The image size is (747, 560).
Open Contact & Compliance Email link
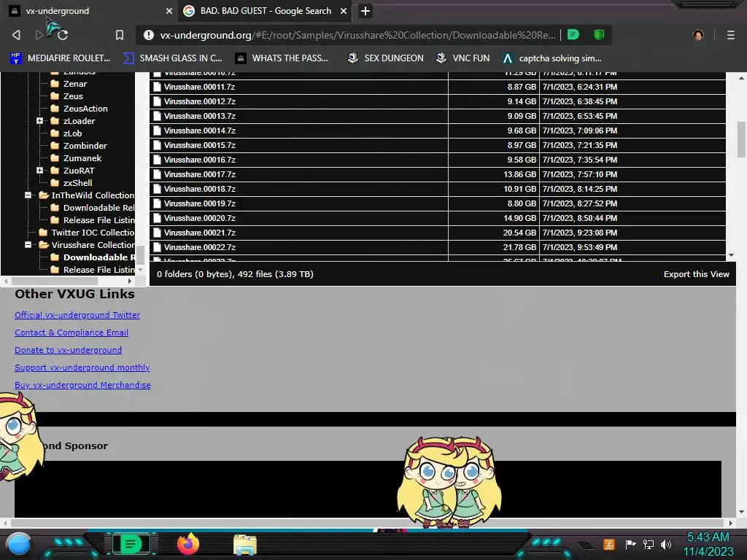(71, 332)
